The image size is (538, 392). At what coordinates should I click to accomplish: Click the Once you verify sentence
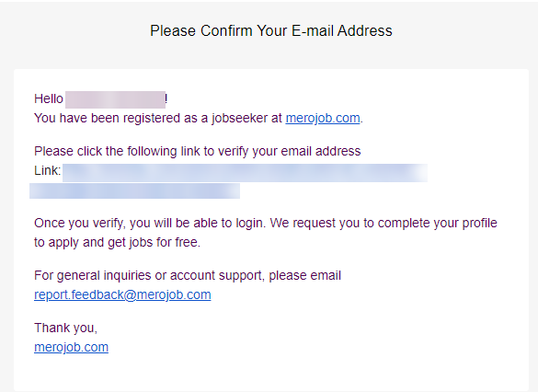point(150,224)
